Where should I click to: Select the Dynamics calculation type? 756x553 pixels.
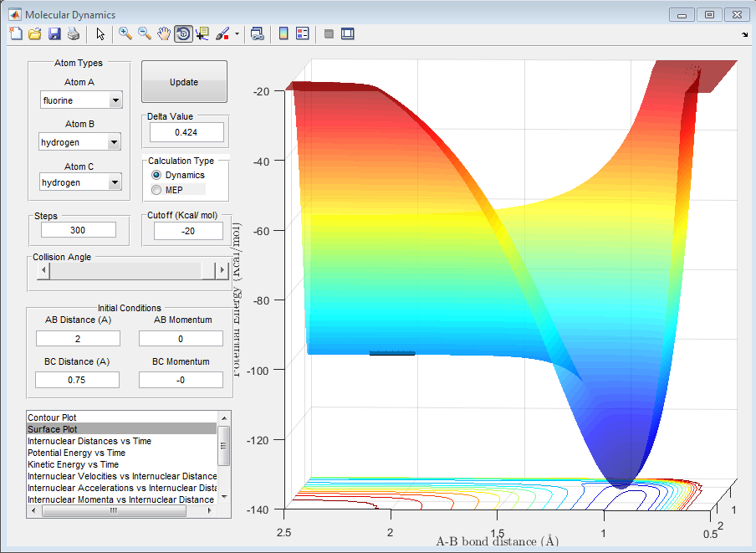156,175
